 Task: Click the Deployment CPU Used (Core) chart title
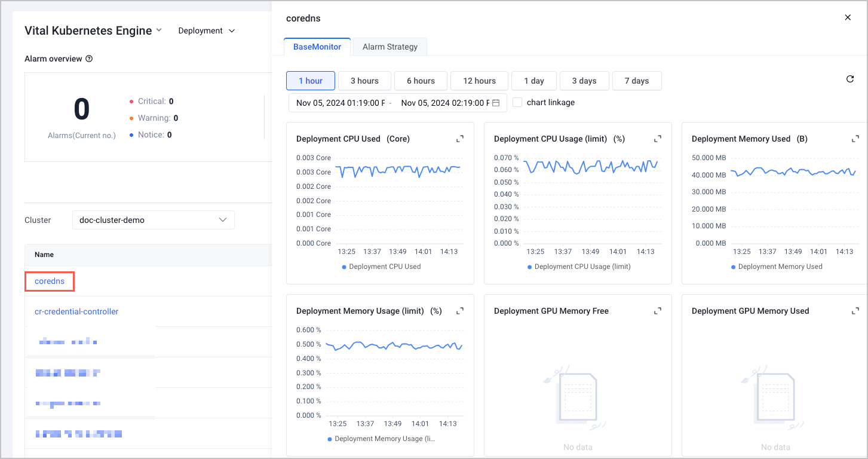[353, 139]
